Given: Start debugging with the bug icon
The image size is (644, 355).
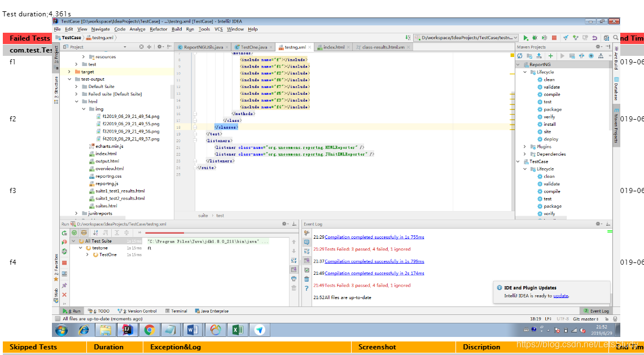Looking at the screenshot, I should click(536, 38).
